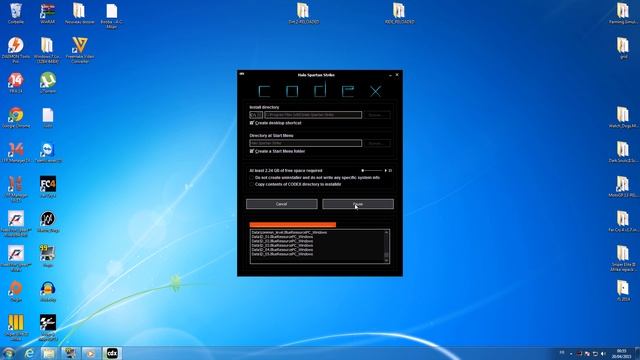Open Google Chrome desktop shortcut
The image size is (640, 360).
(16, 118)
